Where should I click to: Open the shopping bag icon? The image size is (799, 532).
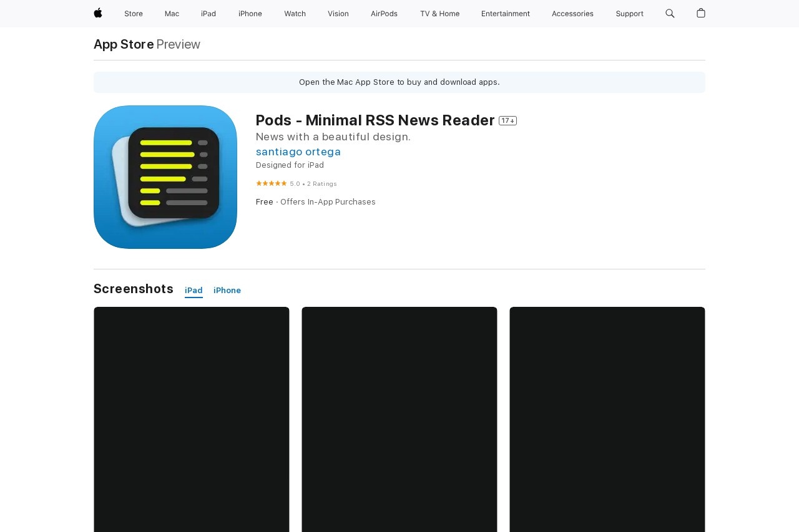click(x=701, y=13)
